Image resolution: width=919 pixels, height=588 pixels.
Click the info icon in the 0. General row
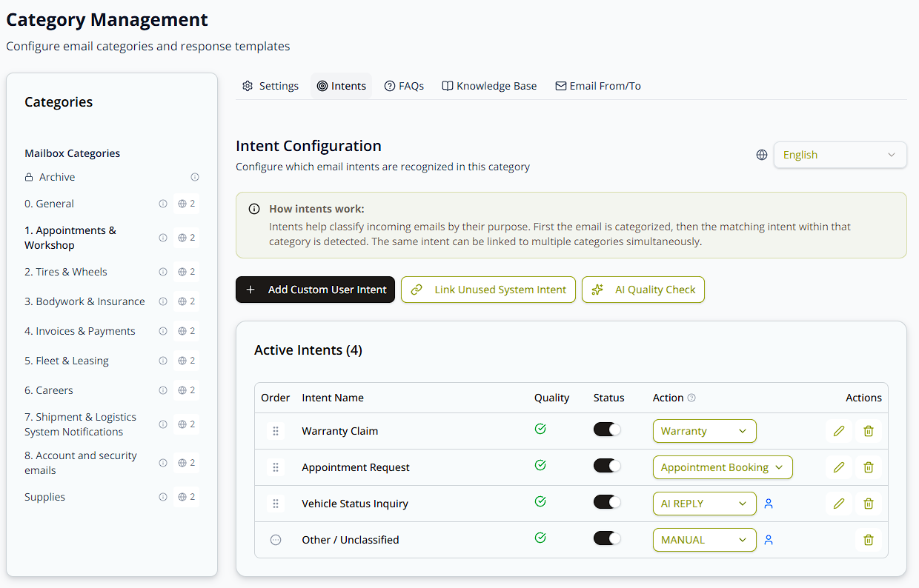pos(163,204)
